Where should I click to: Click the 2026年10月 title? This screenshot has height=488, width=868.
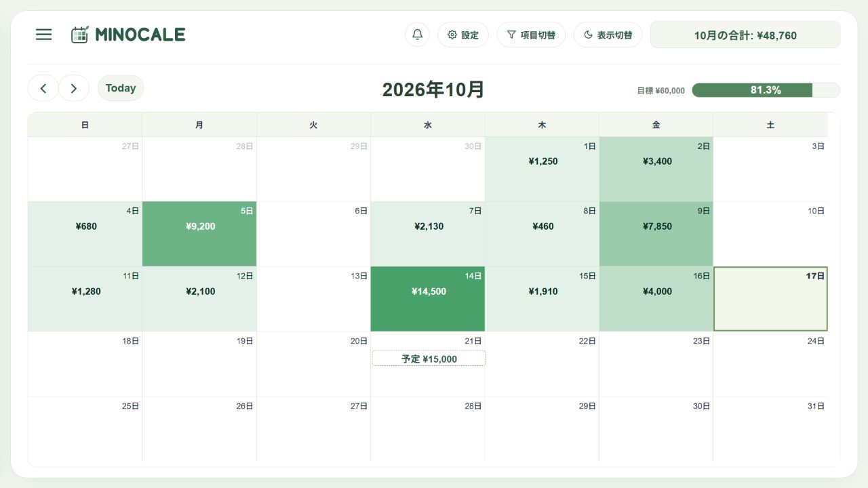[x=433, y=89]
